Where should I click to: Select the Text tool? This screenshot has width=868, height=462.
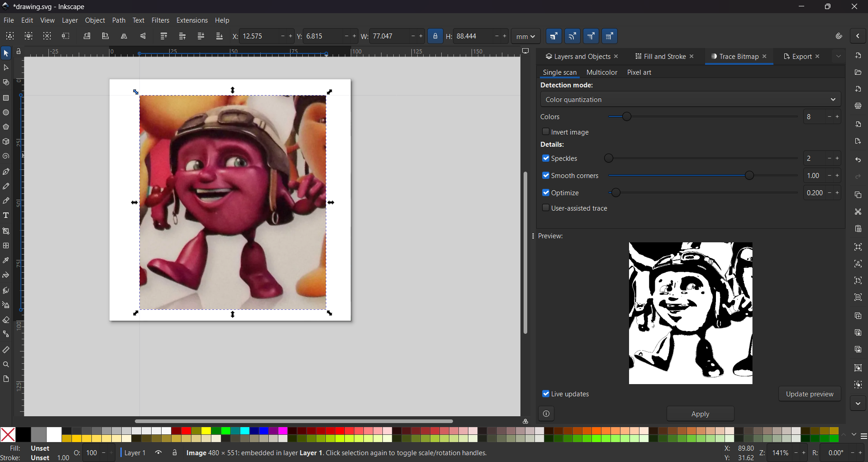point(6,216)
